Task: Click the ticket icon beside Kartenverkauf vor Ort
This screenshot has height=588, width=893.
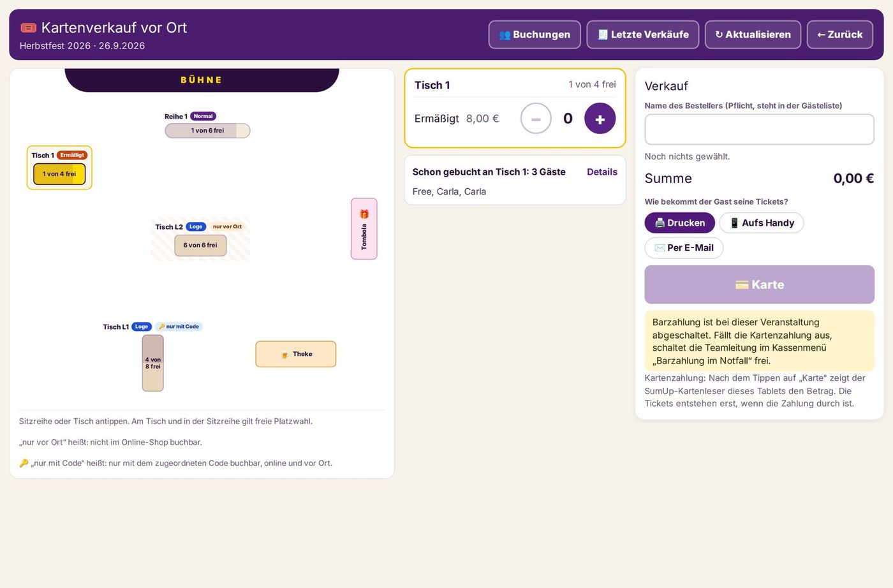Action: pos(28,27)
